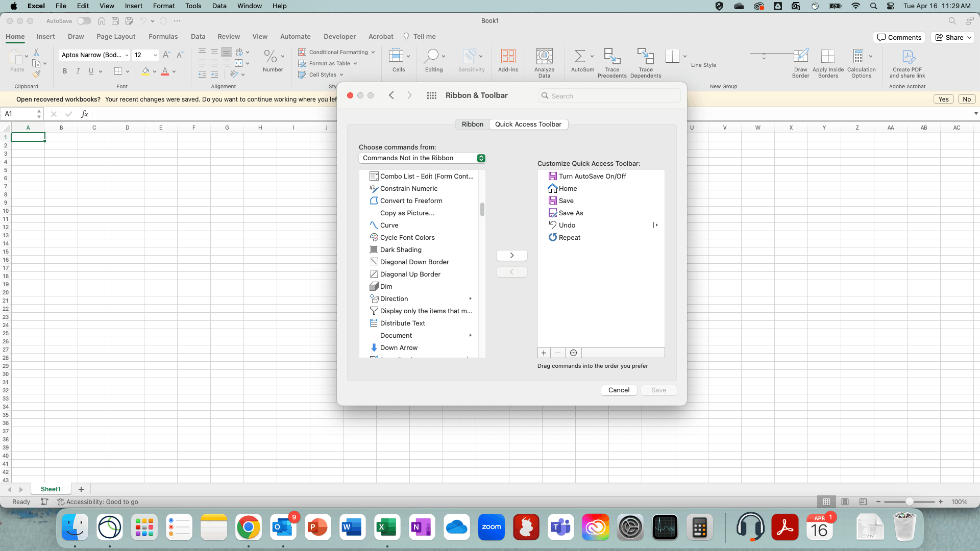
Task: Click the add-command right arrow button
Action: [x=511, y=256]
